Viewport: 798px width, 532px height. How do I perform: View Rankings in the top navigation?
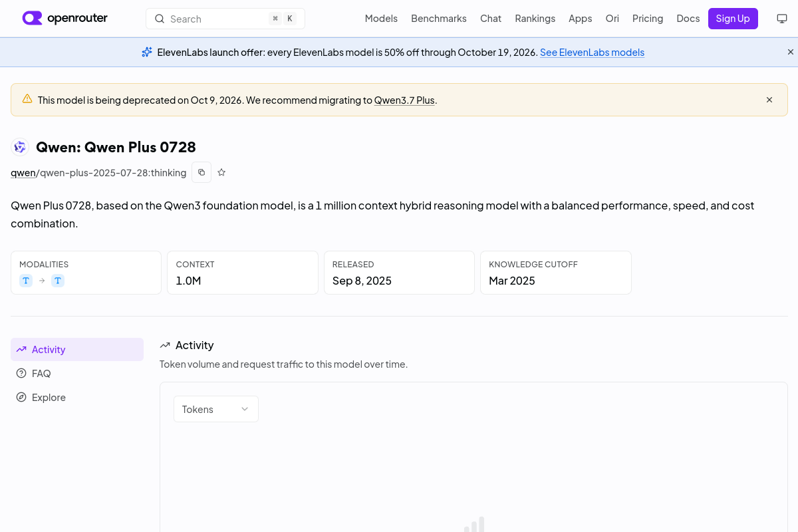click(535, 19)
